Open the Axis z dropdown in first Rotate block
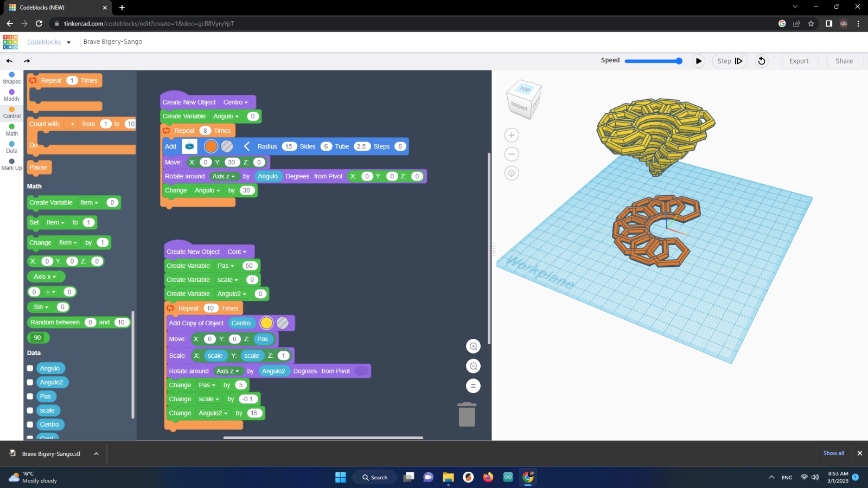Image resolution: width=868 pixels, height=488 pixels. click(224, 176)
